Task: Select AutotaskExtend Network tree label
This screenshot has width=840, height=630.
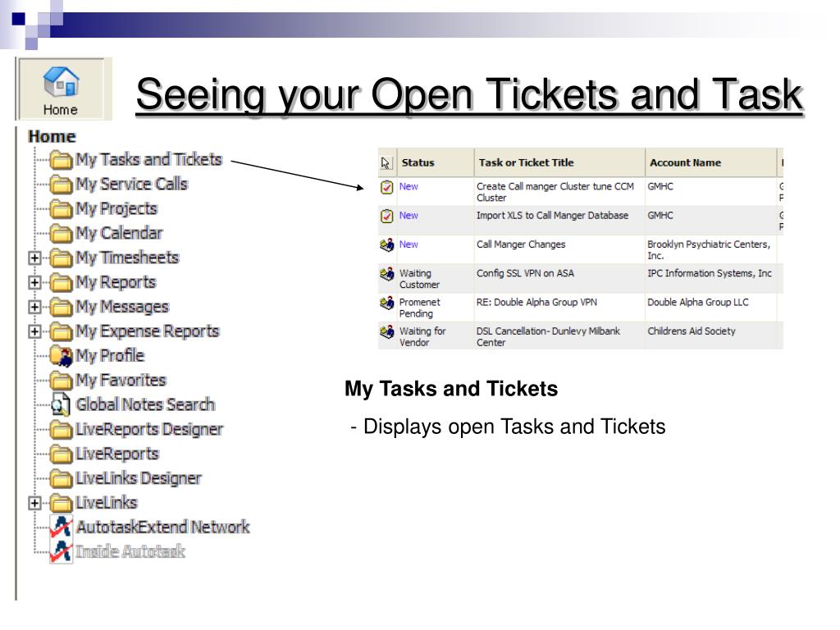Action: (x=162, y=527)
